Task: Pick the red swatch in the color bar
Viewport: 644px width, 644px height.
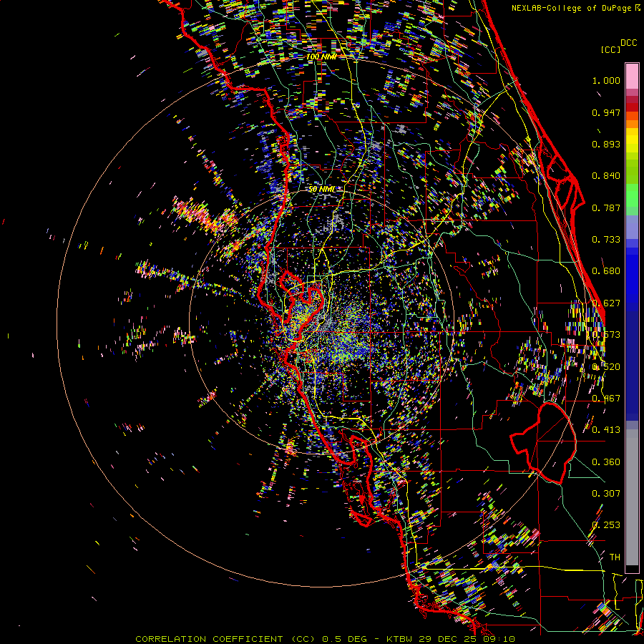Action: pos(632,107)
